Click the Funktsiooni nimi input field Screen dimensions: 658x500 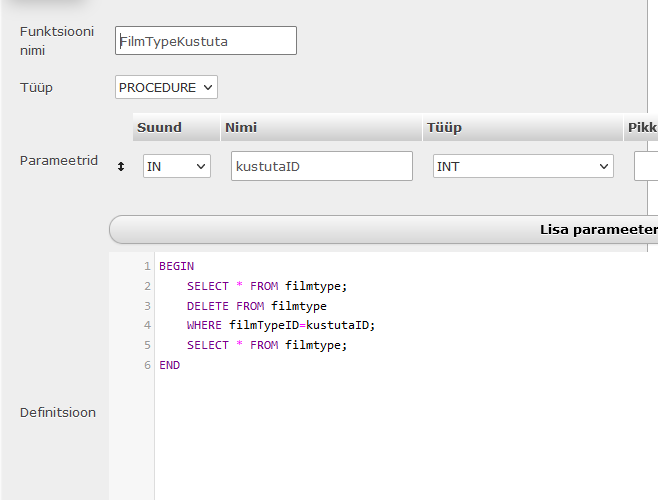[206, 41]
